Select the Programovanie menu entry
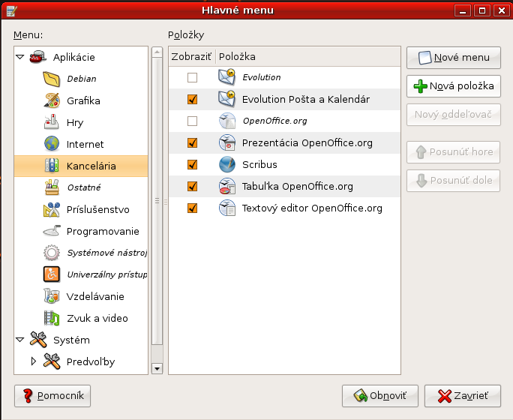This screenshot has height=420, width=513. 103,232
